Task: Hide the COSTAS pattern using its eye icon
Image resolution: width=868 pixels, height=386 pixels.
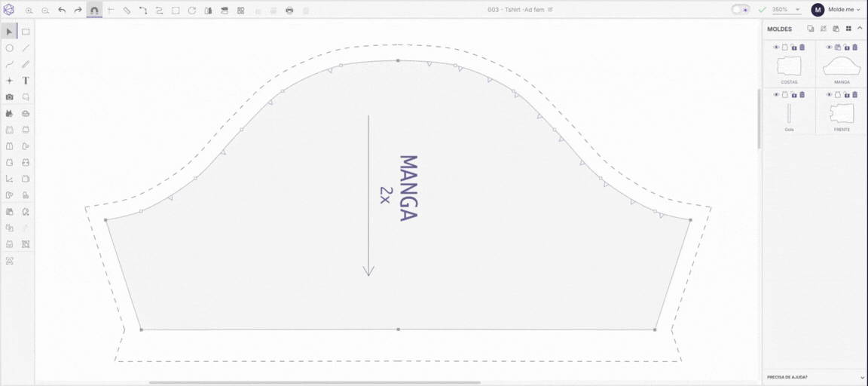Action: [x=776, y=47]
